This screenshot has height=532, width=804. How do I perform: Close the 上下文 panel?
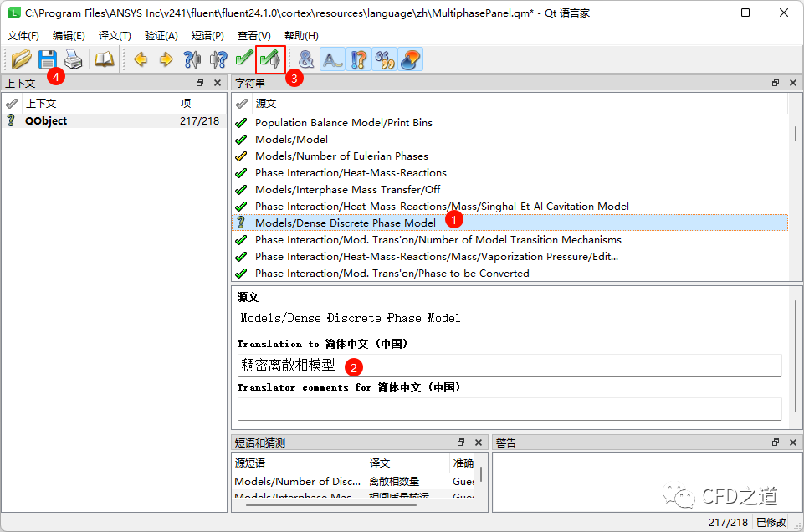tap(218, 83)
